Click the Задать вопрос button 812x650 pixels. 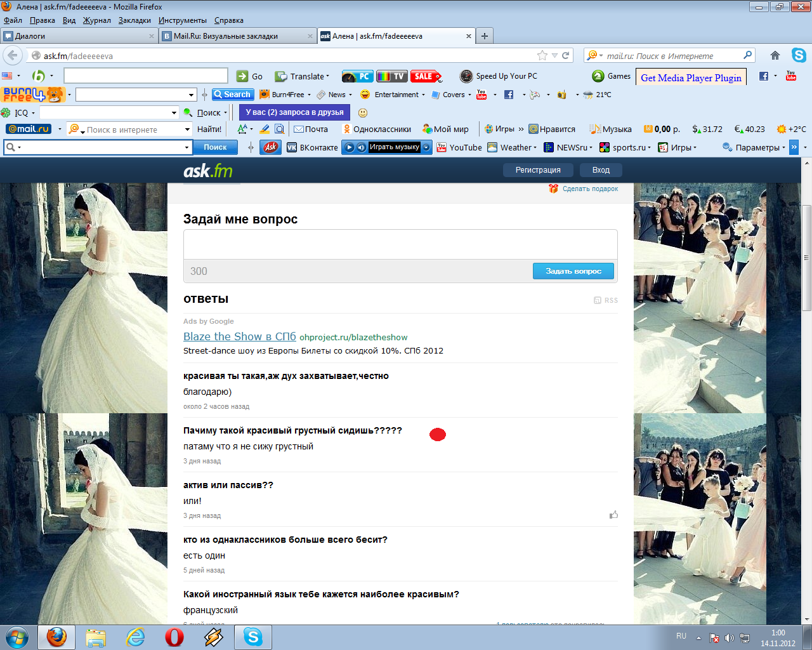(x=573, y=271)
